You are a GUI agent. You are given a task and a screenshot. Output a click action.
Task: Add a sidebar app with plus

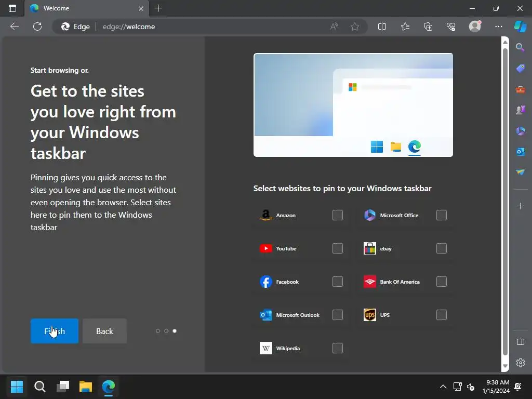520,206
